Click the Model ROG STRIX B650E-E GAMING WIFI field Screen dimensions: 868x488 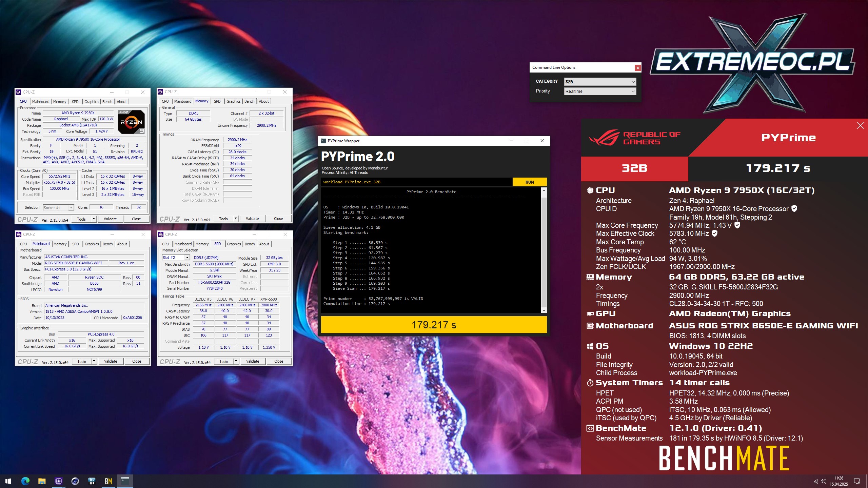(76, 263)
